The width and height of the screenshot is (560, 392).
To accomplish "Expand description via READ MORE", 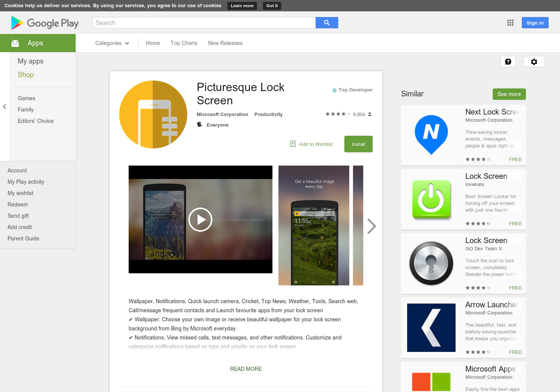I will tap(246, 369).
